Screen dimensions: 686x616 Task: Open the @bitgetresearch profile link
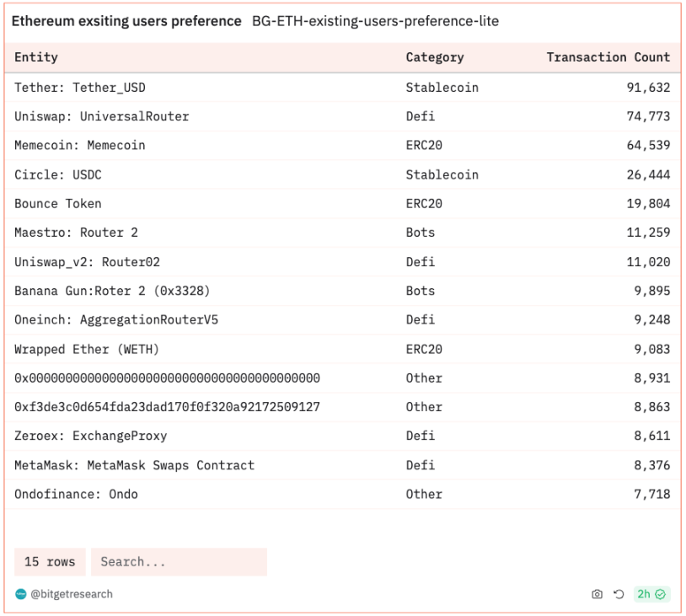pyautogui.click(x=72, y=594)
